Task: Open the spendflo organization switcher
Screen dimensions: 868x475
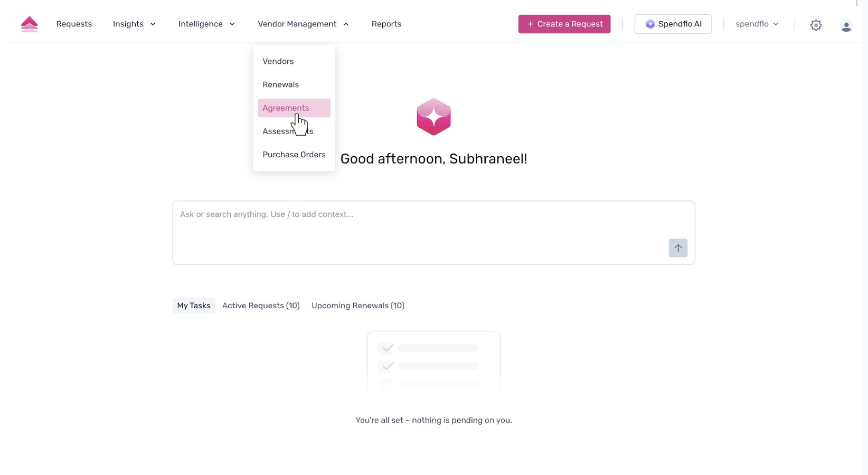Action: point(757,24)
